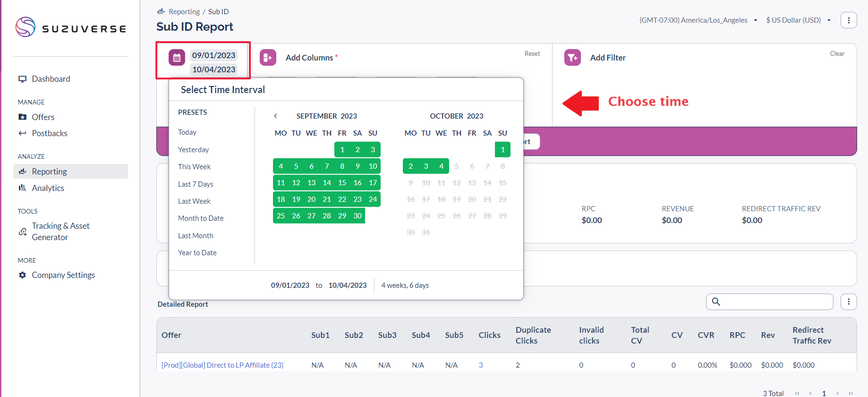Click the Add Columns icon
The image size is (868, 397).
[268, 58]
